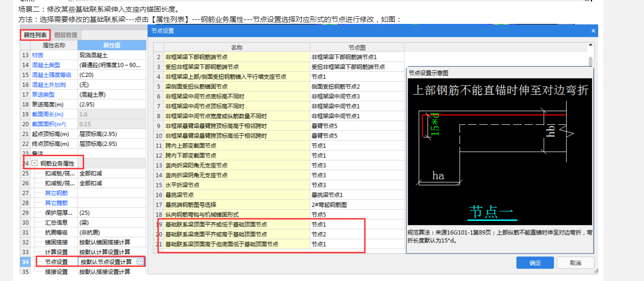Switch to the 图层管理 tab
Screen dimensions: 644x281
coord(66,35)
